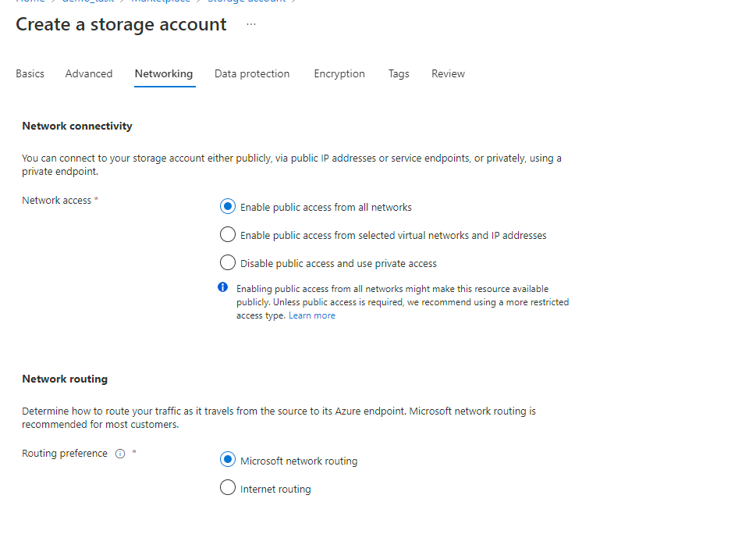Select the Internet routing option

(228, 489)
